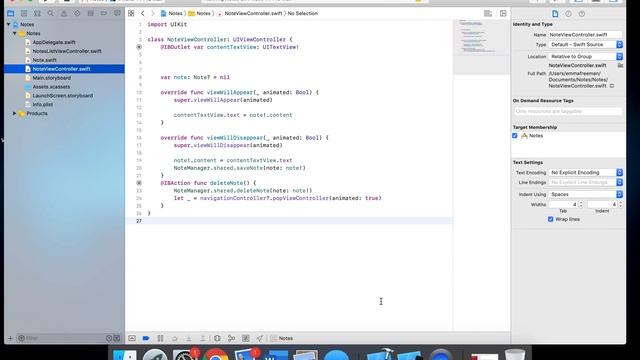The image size is (640, 360).
Task: Click the code minimap
Action: [x=481, y=47]
